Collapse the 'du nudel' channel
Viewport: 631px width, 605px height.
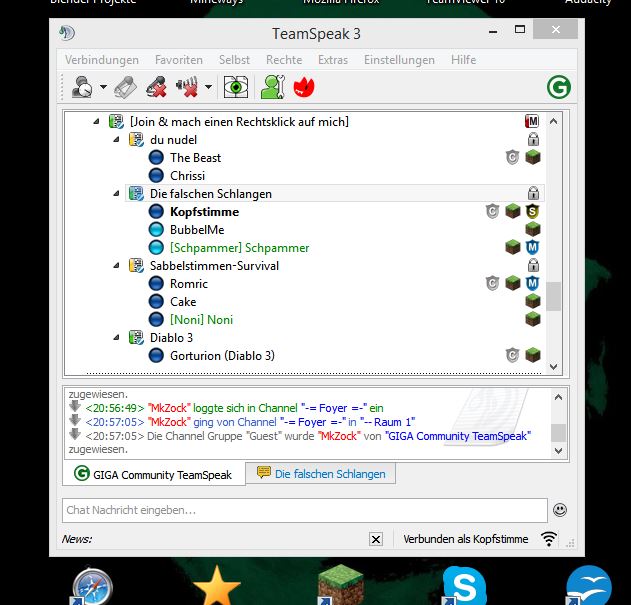point(117,140)
